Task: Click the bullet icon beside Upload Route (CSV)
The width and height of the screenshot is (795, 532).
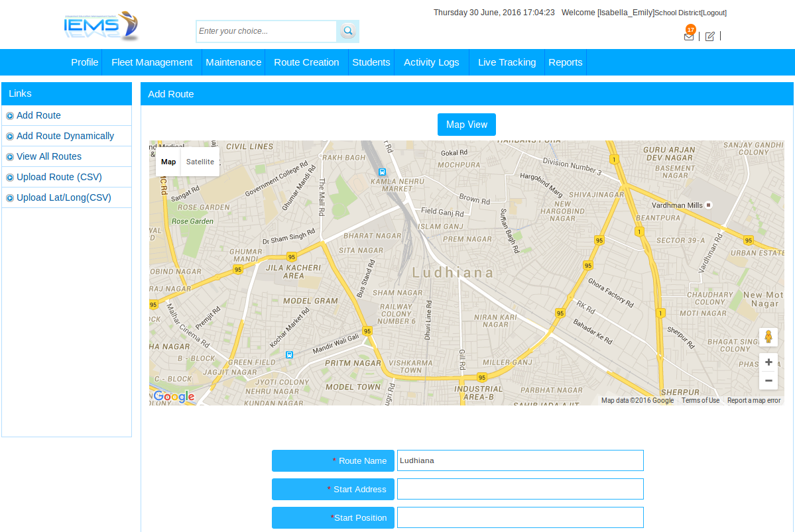Action: (x=10, y=178)
